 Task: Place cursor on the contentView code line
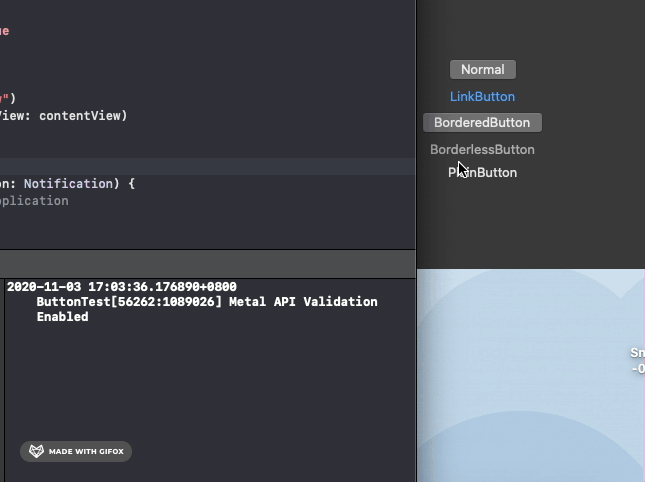pyautogui.click(x=70, y=116)
